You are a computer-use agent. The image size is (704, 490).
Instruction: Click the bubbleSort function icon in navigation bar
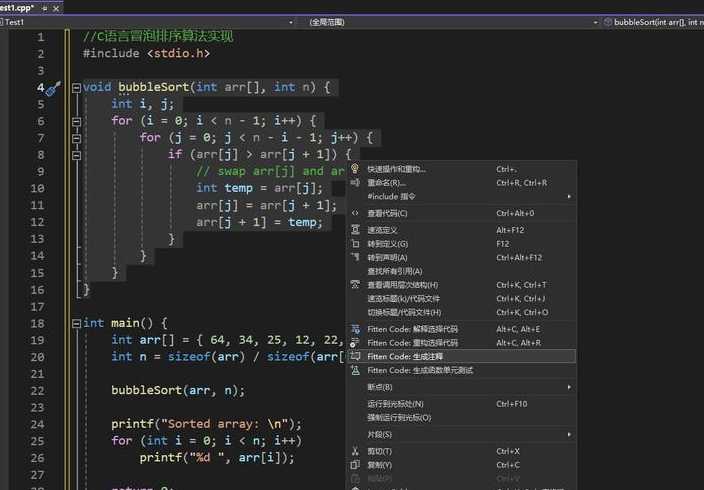click(607, 22)
